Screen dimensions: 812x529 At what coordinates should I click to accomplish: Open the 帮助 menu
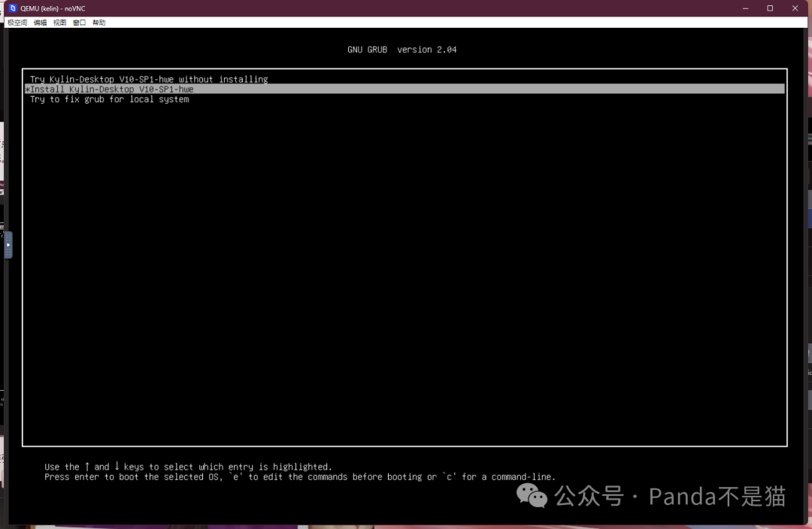[99, 23]
